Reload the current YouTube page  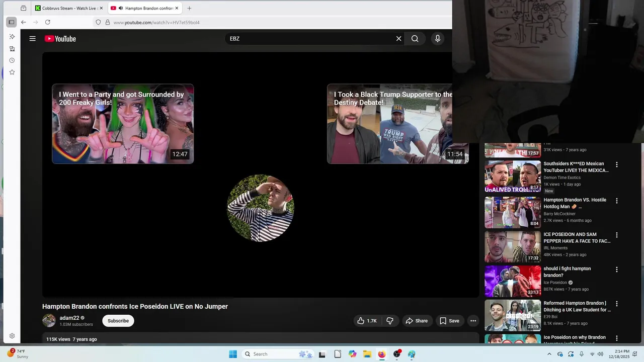pos(48,22)
